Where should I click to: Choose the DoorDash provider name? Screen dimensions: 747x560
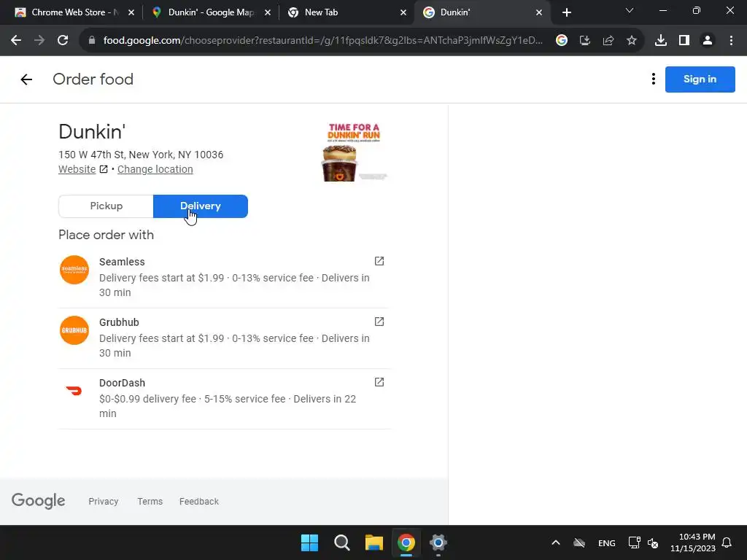click(122, 382)
